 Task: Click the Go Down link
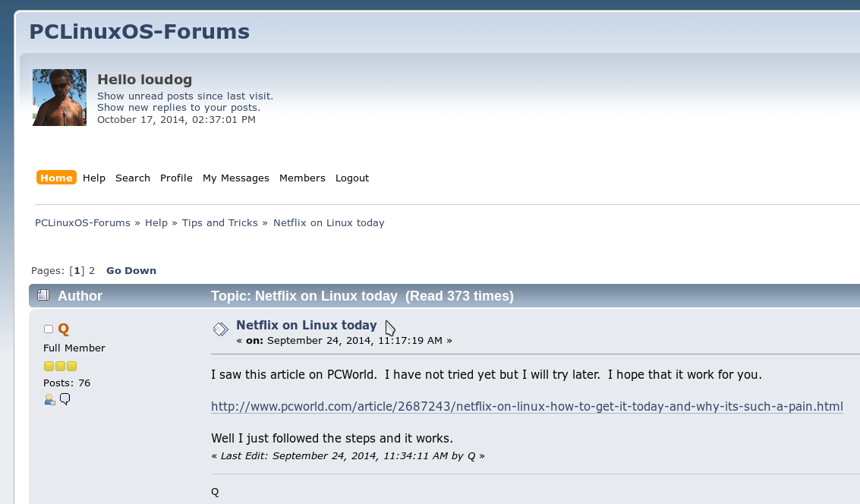point(131,270)
